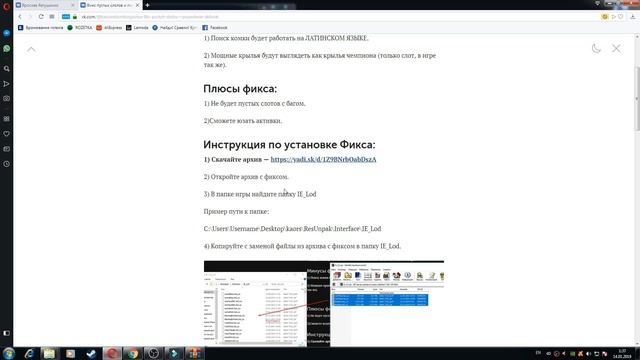The height and width of the screenshot is (360, 640).
Task: Switch to Opera taskbar button
Action: pos(112,353)
